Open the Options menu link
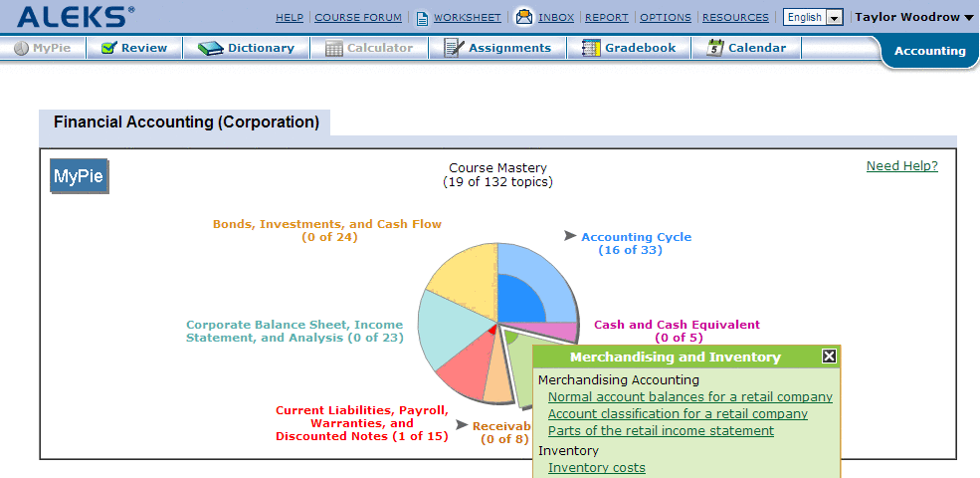980x478 pixels. [666, 18]
